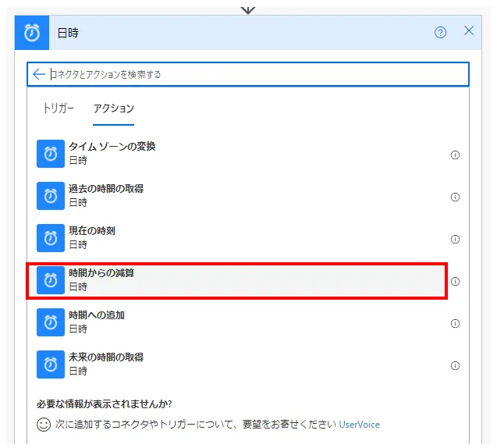Open help with the question mark icon
497x448 pixels.
(x=441, y=32)
